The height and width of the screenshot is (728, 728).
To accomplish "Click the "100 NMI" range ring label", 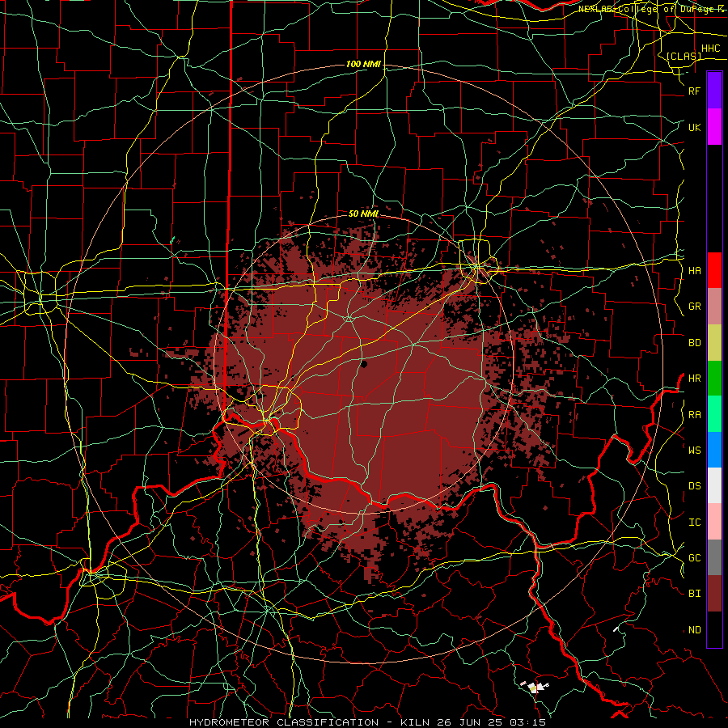I will [363, 64].
